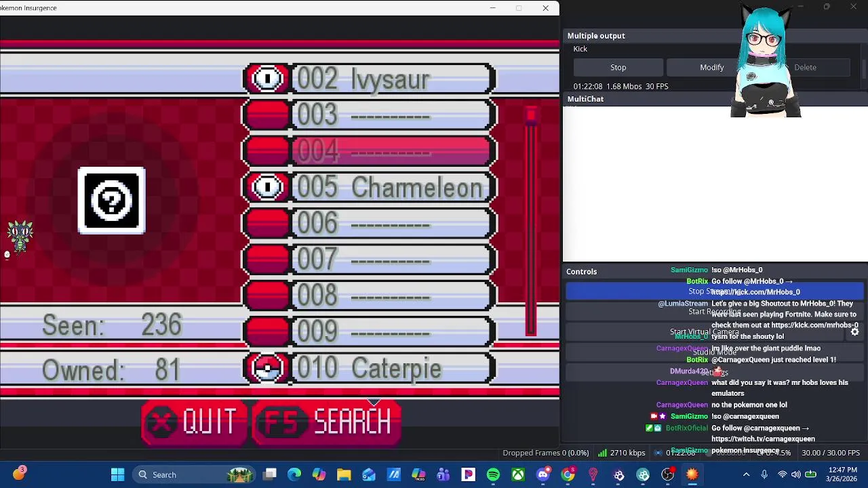Select the unknown 006 Pokédex entry

(369, 223)
